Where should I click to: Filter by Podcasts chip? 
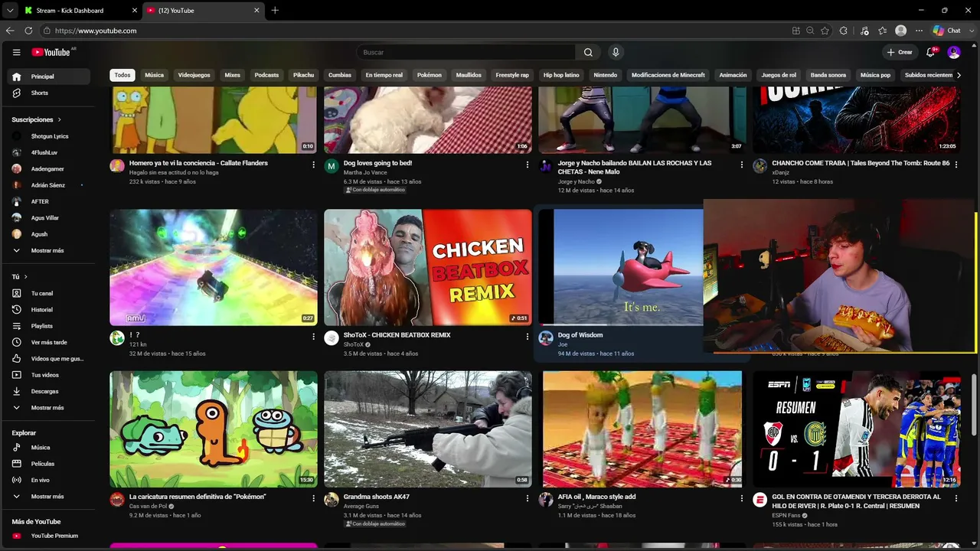point(266,75)
